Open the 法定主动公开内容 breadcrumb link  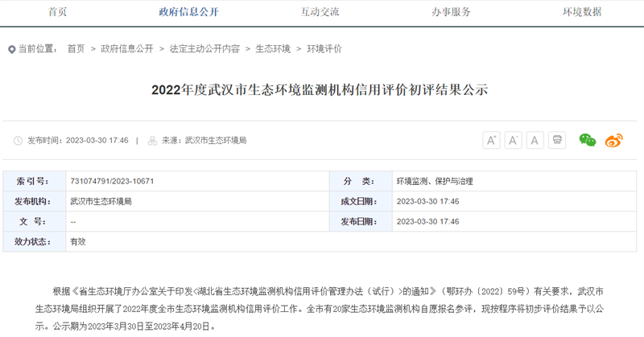coord(204,49)
